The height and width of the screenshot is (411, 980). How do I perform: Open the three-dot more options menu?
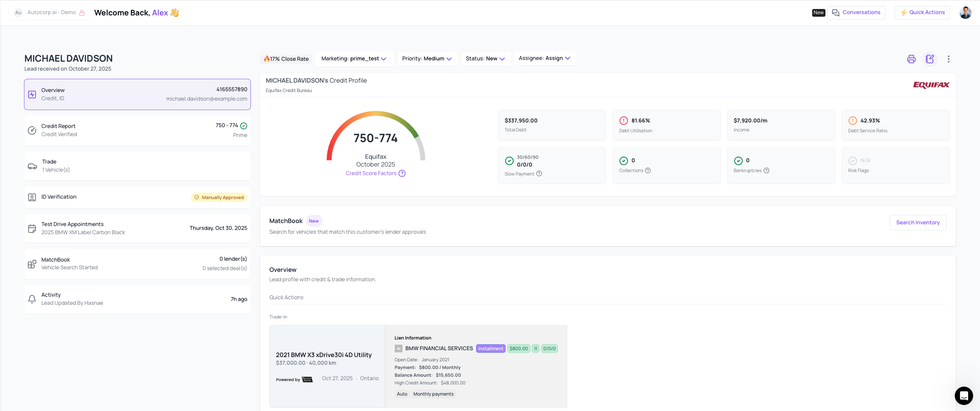[948, 59]
